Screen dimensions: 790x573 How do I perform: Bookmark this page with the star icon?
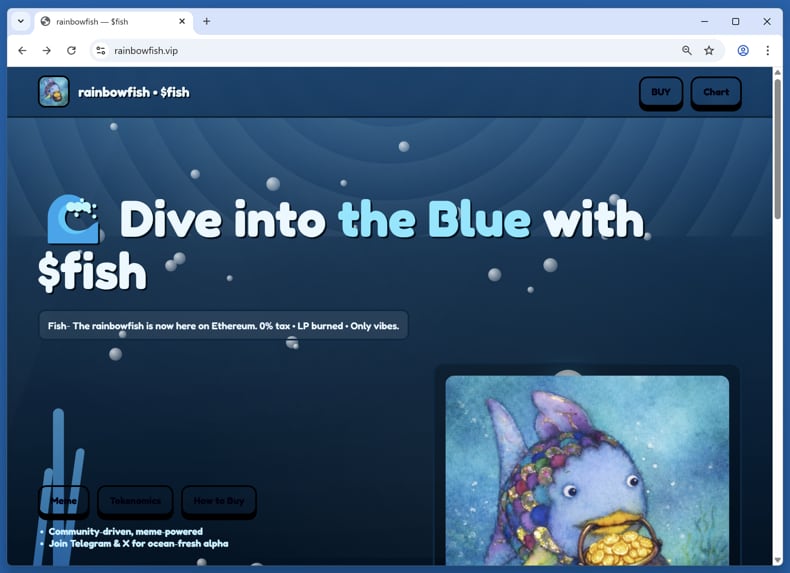click(709, 50)
